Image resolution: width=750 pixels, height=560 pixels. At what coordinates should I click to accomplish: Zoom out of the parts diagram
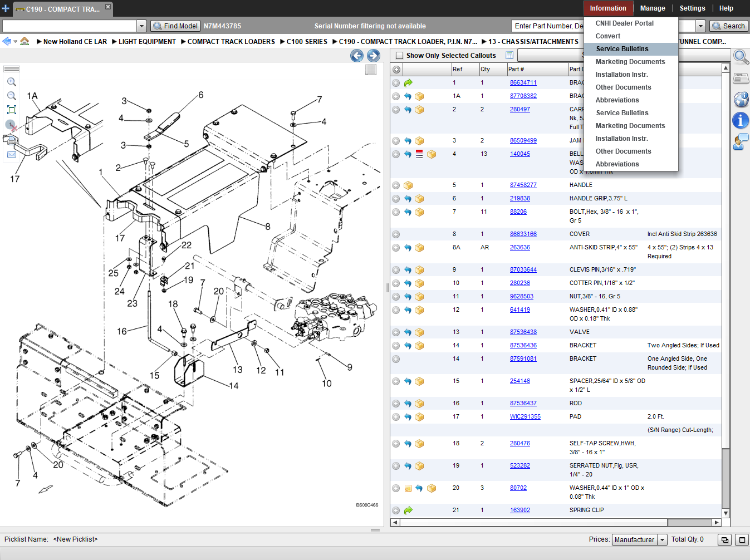(x=11, y=96)
